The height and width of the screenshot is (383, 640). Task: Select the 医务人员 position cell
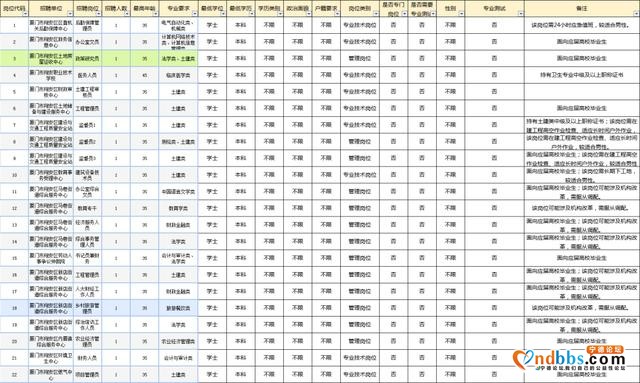pyautogui.click(x=87, y=75)
